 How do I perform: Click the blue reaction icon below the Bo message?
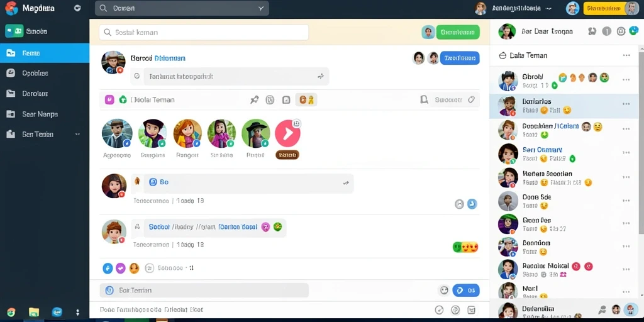point(472,204)
